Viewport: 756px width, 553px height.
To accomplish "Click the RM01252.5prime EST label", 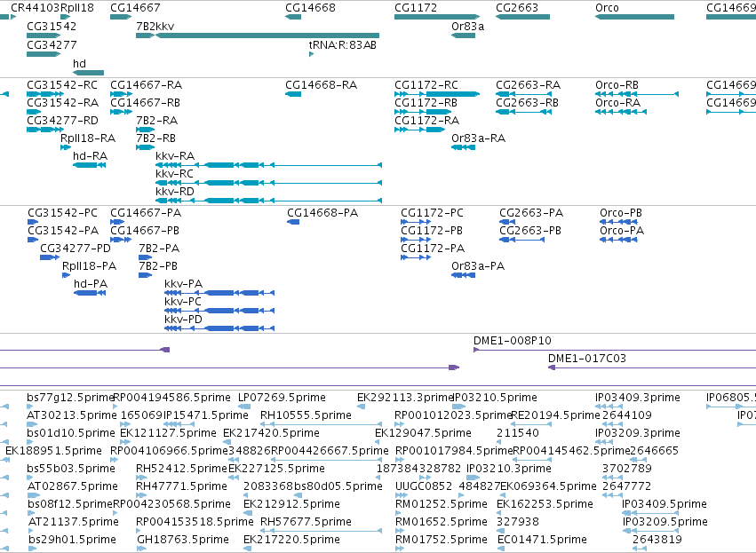I will [442, 504].
